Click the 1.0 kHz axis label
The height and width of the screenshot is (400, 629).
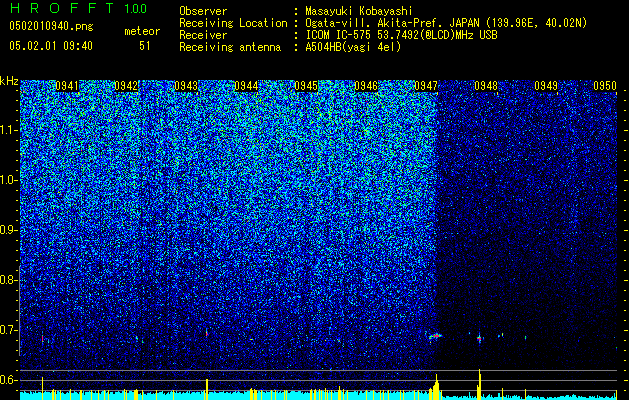8,180
